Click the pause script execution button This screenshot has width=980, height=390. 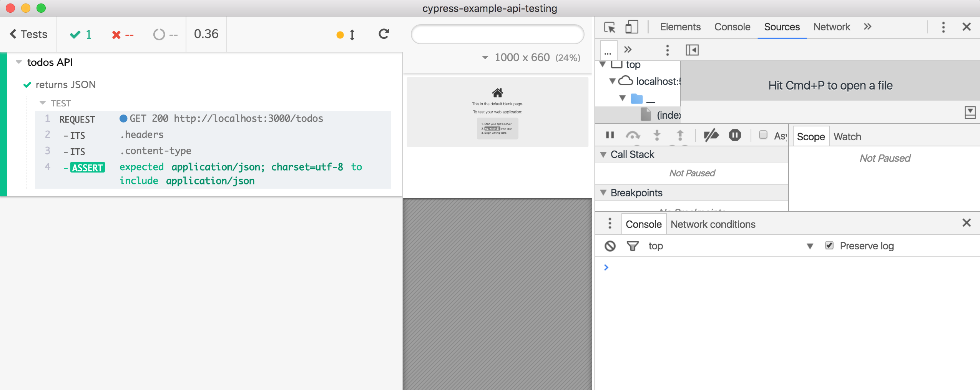[610, 135]
